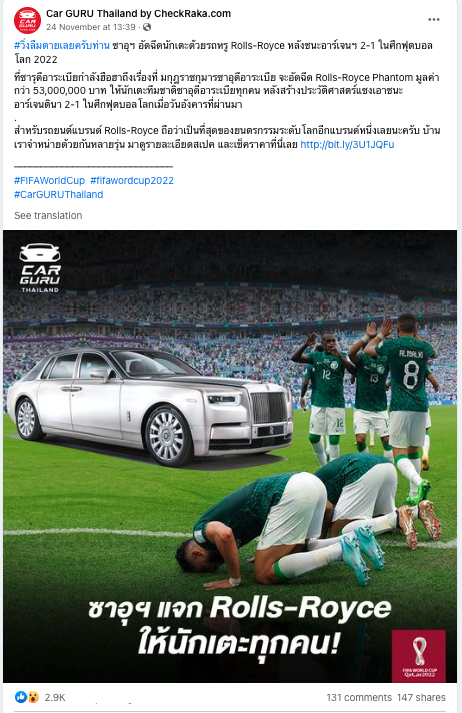Open the #FIFAWorldCup hashtag

point(49,181)
